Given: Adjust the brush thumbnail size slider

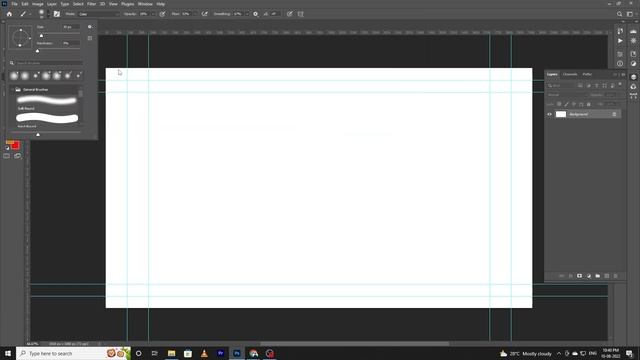Looking at the screenshot, I should coord(38,134).
